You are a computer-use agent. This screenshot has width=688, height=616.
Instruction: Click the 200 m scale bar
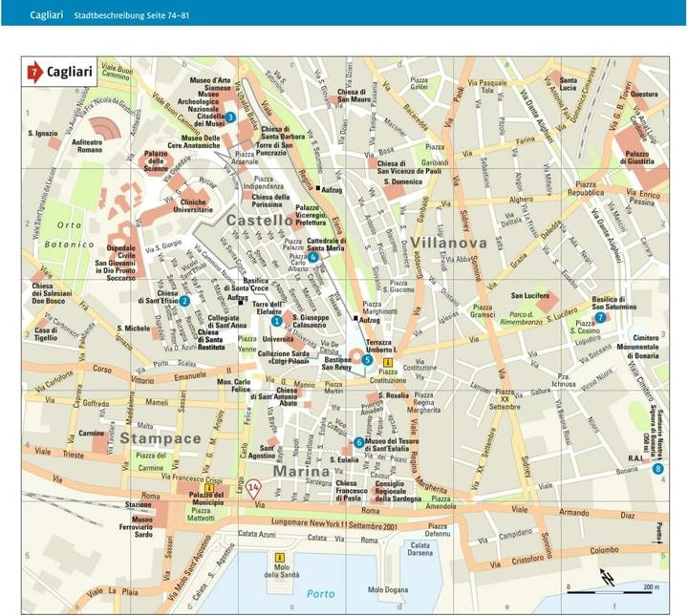[x=613, y=593]
